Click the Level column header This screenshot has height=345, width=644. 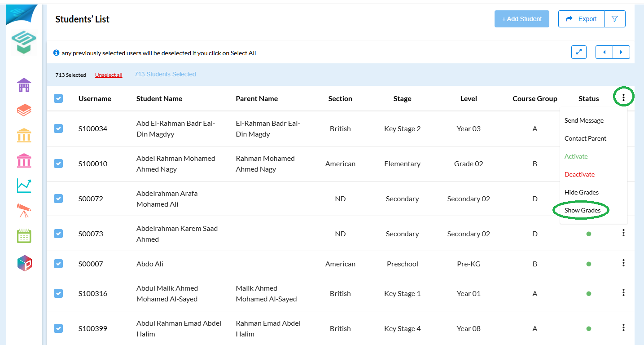point(469,98)
